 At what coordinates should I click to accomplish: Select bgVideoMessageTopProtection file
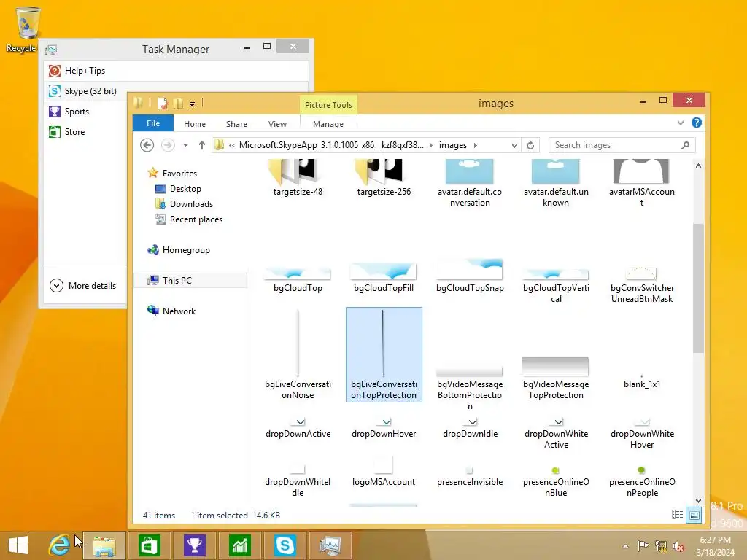click(x=556, y=378)
